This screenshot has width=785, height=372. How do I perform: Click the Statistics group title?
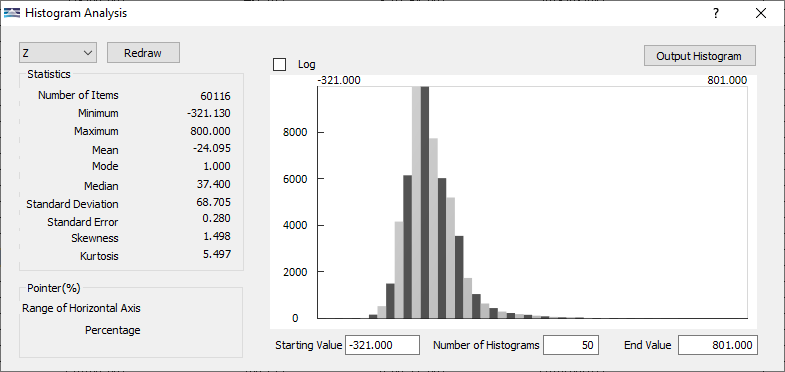point(49,74)
